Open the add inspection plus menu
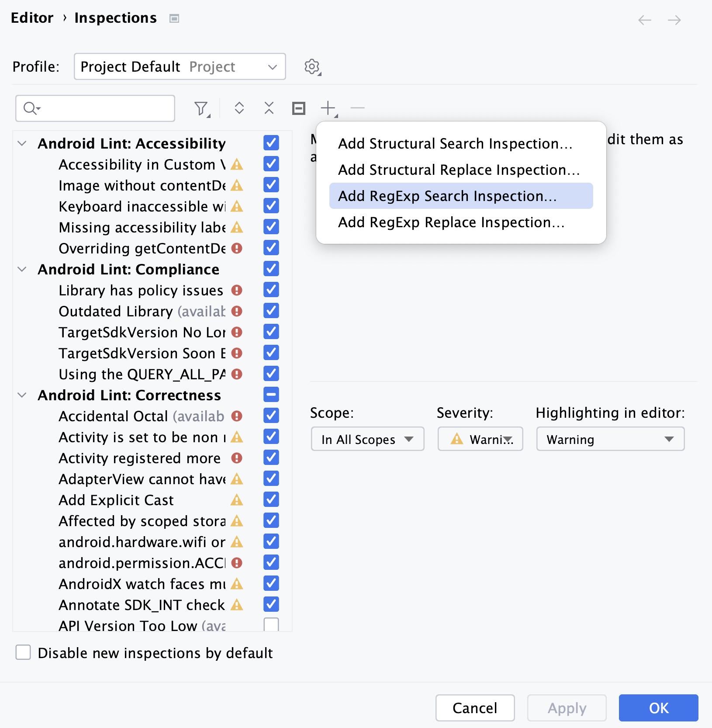Viewport: 712px width, 728px height. pyautogui.click(x=328, y=108)
